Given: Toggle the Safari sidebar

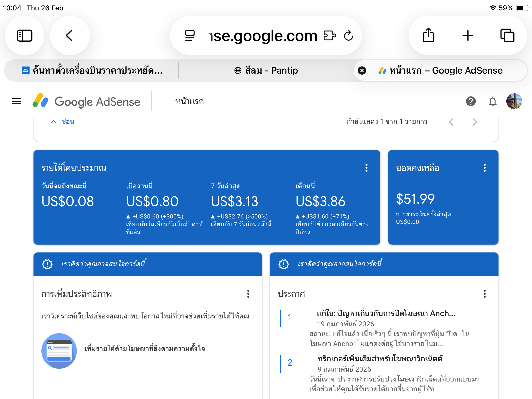Looking at the screenshot, I should tap(25, 36).
